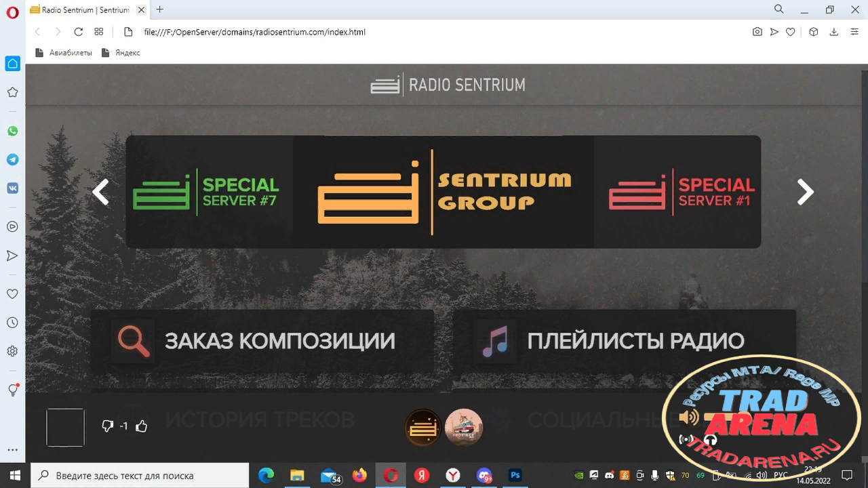Open File Explorer from the taskbar

pos(297,476)
